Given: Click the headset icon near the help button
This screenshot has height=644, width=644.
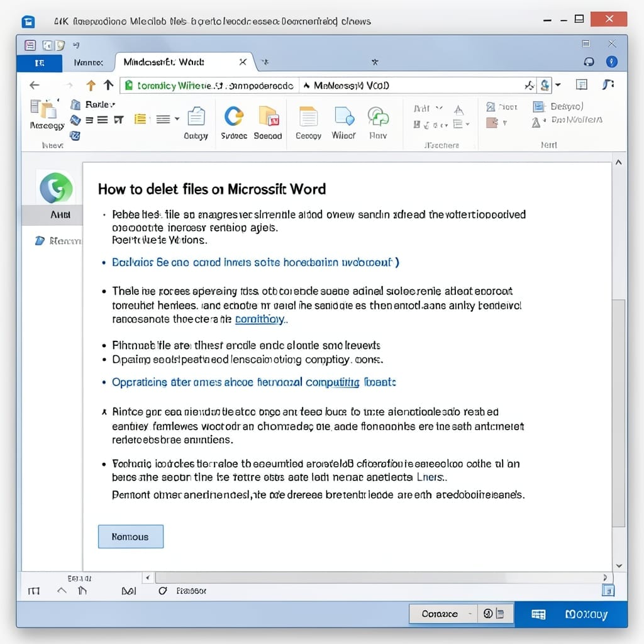Looking at the screenshot, I should [589, 62].
